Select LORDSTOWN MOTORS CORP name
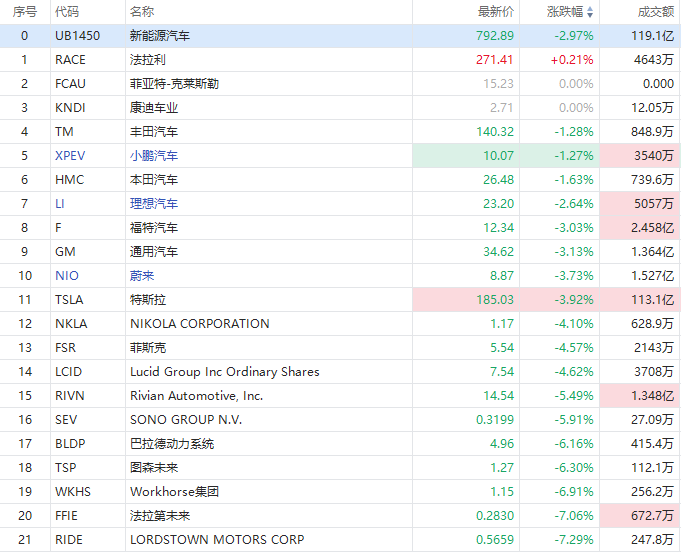 click(217, 539)
